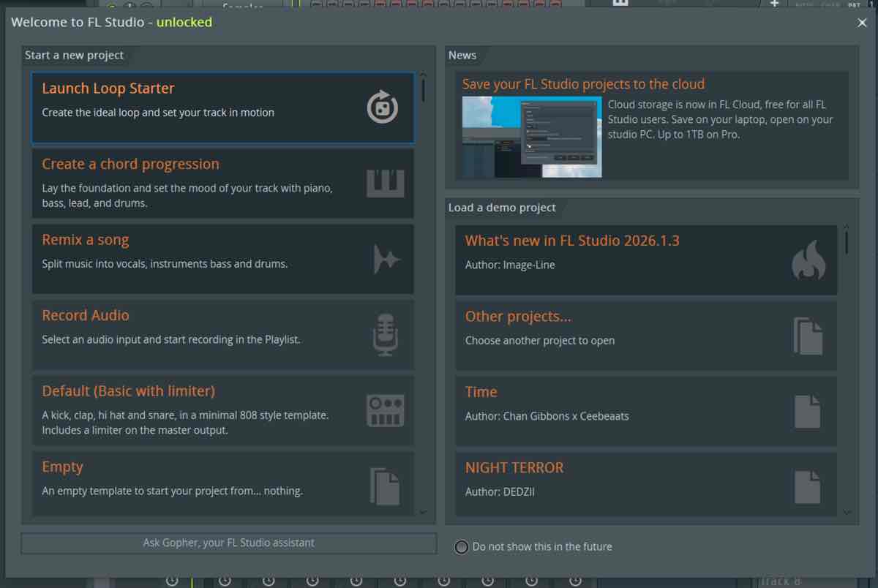Click the new project list scrollbar handle
The height and width of the screenshot is (588, 878).
pos(423,91)
